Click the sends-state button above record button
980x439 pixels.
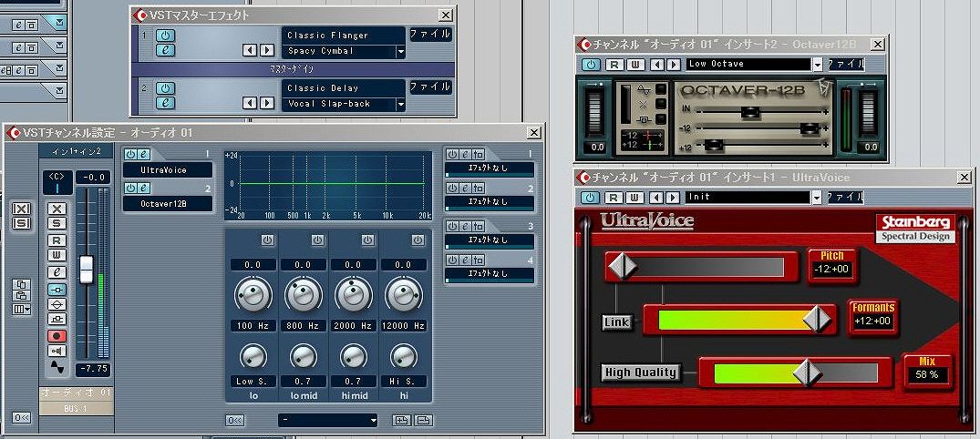[x=57, y=319]
